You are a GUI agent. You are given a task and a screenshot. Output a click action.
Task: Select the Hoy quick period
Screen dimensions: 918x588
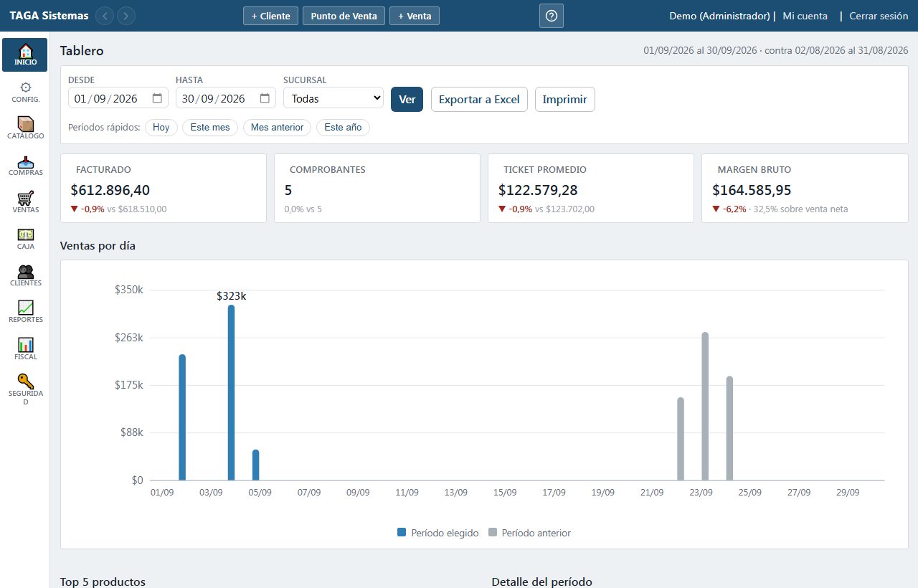(x=161, y=127)
